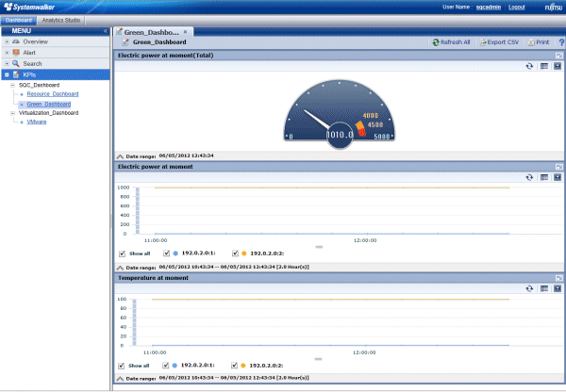
Task: Toggle 192.0.2.0:2 series in Temperature chart
Action: [234, 366]
